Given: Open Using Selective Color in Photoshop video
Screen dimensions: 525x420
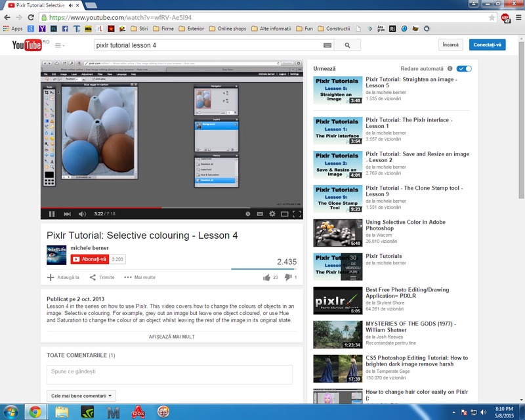Looking at the screenshot, I should click(x=406, y=225).
